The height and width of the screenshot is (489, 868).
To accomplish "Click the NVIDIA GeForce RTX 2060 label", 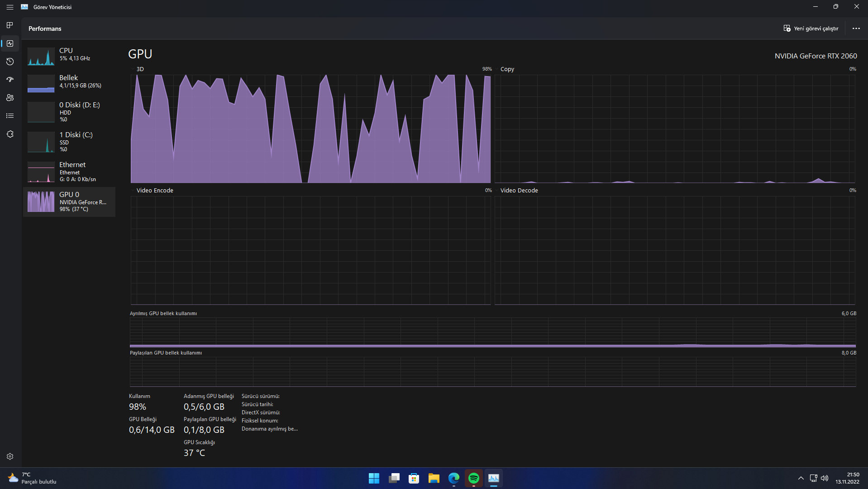I will pyautogui.click(x=816, y=56).
